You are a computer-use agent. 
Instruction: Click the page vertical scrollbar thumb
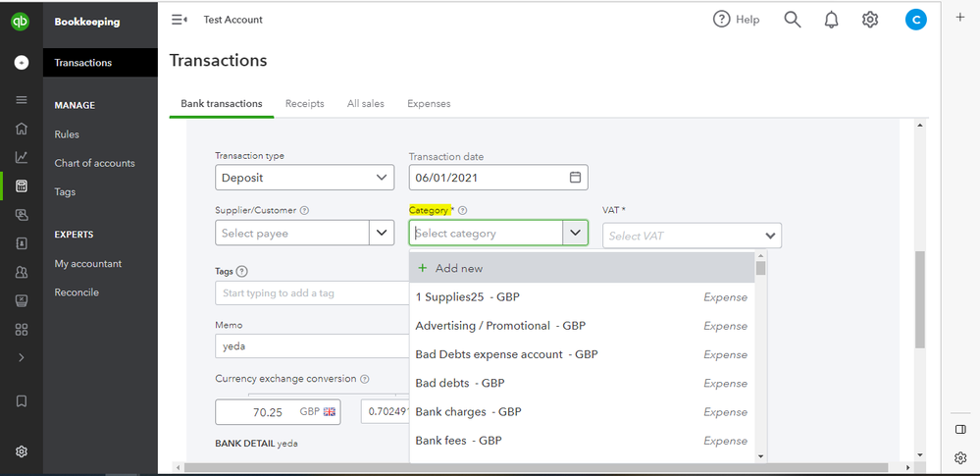[x=919, y=299]
